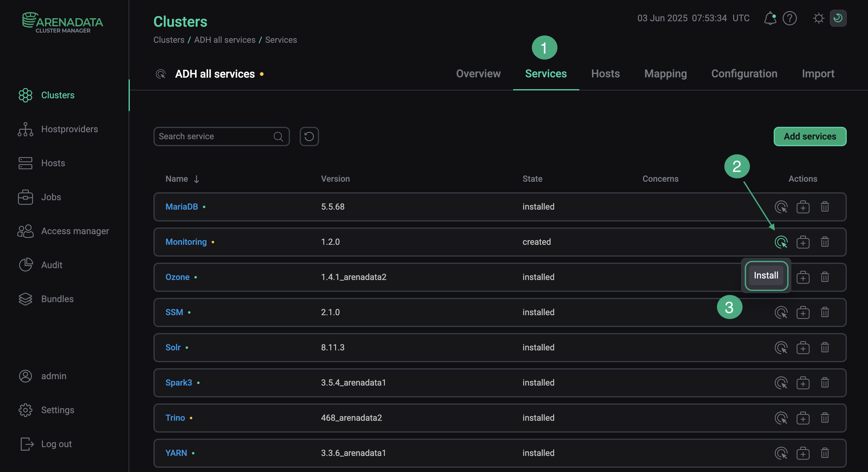This screenshot has width=868, height=472.
Task: Delete the Trino service
Action: pyautogui.click(x=825, y=418)
